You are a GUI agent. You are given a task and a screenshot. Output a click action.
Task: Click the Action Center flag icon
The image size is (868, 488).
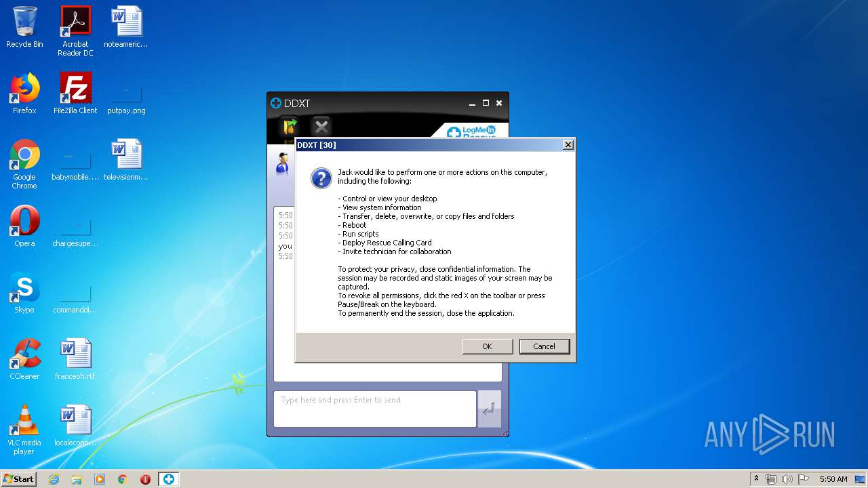click(804, 479)
